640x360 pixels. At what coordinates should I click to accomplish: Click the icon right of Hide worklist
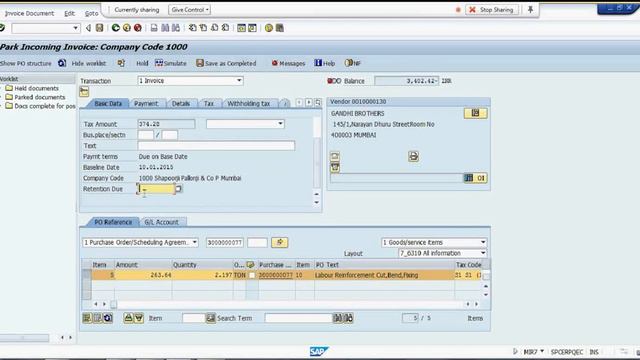coord(121,63)
